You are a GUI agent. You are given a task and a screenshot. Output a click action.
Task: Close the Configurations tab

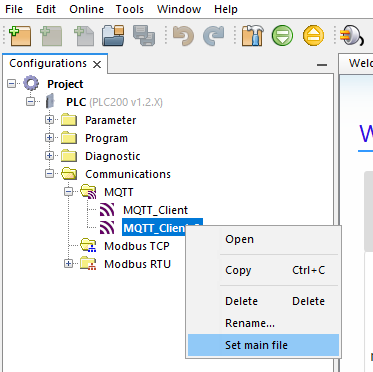point(97,64)
